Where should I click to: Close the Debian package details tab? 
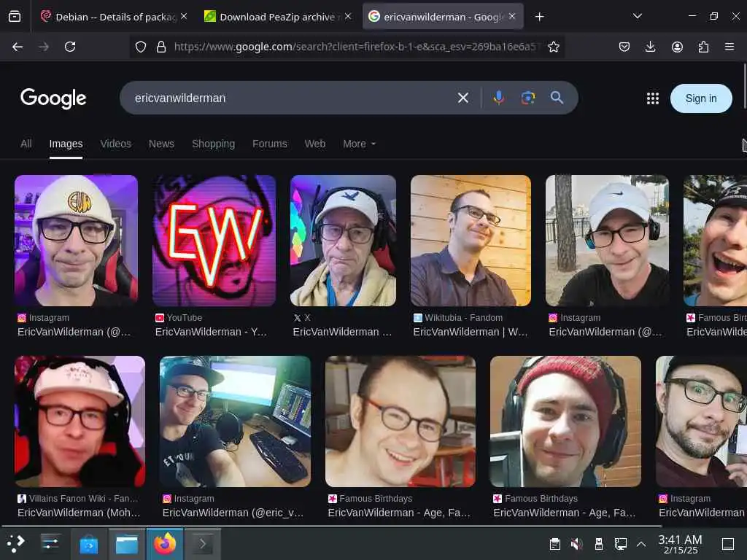pos(184,16)
